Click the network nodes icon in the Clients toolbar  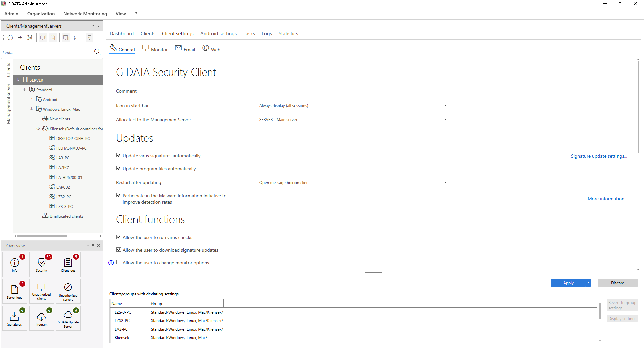[x=30, y=38]
